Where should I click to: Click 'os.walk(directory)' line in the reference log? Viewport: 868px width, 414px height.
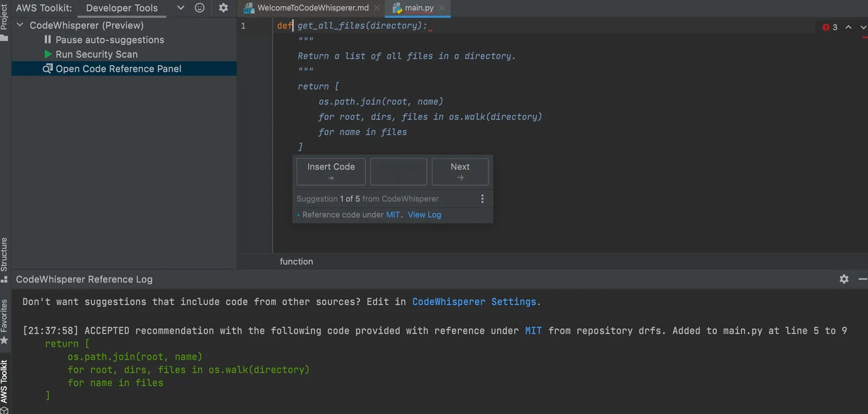click(x=189, y=370)
